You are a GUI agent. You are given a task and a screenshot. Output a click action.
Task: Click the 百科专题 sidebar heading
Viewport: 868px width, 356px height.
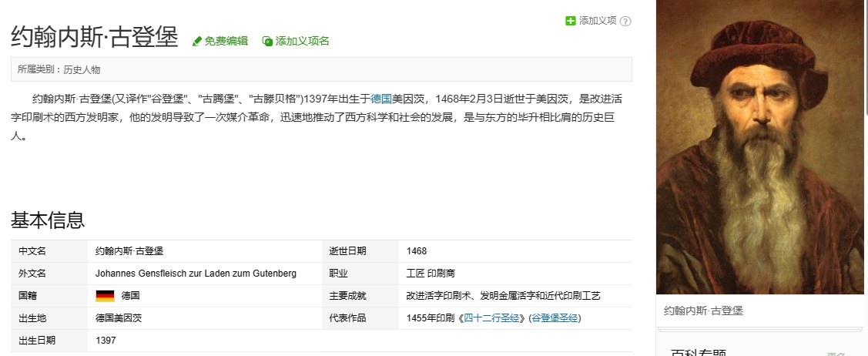[x=698, y=352]
